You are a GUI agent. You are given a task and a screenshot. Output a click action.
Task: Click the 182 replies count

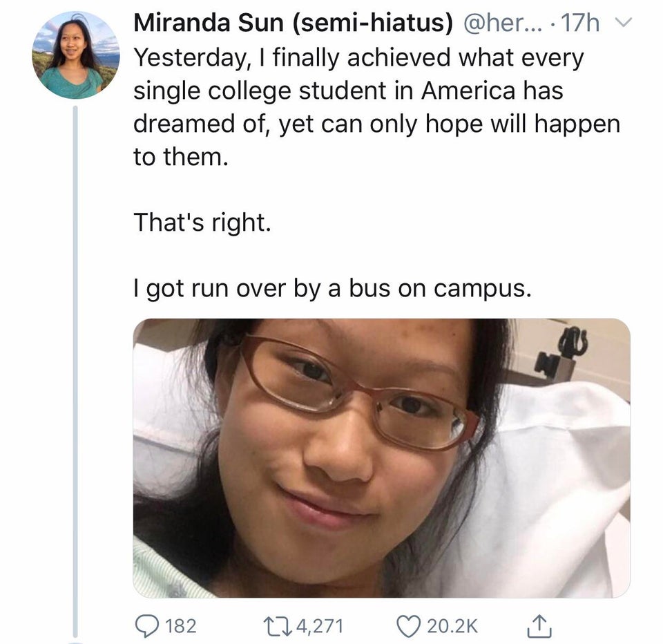point(182,626)
